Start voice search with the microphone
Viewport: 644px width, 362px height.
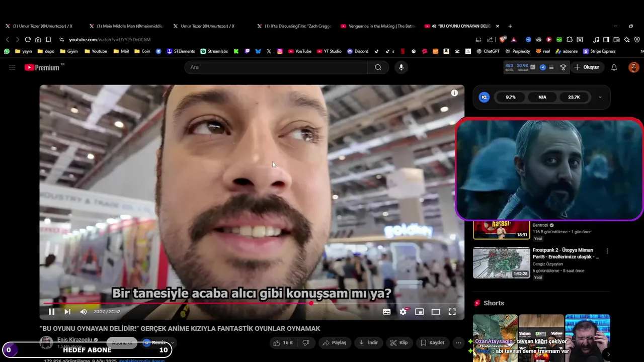coord(401,67)
